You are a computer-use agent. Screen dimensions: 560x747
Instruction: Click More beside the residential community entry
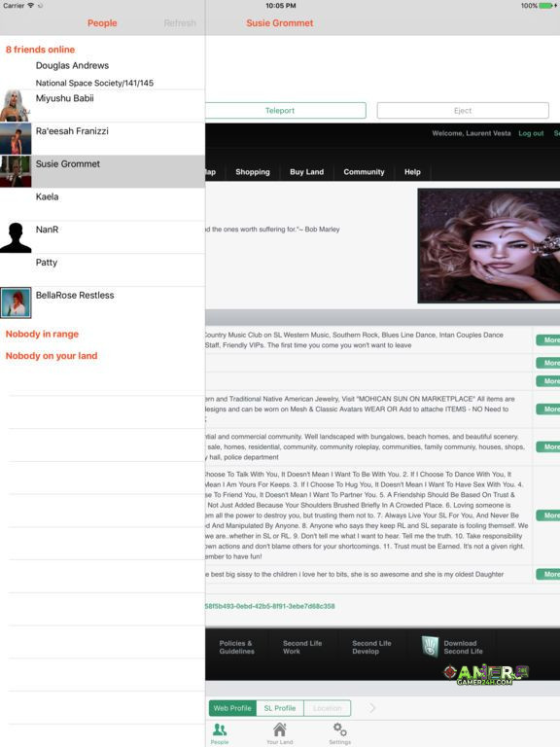(548, 446)
